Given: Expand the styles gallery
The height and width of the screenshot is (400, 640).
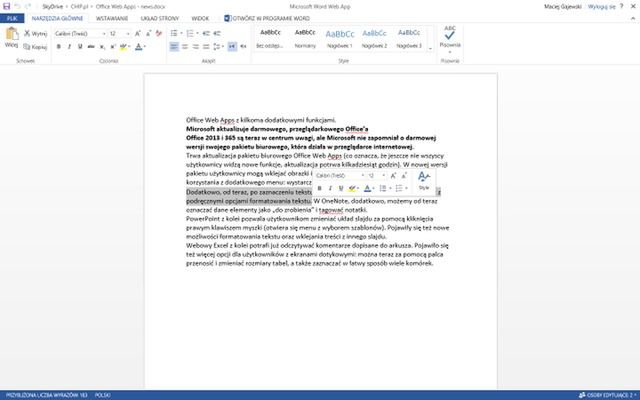Looking at the screenshot, I should (430, 49).
